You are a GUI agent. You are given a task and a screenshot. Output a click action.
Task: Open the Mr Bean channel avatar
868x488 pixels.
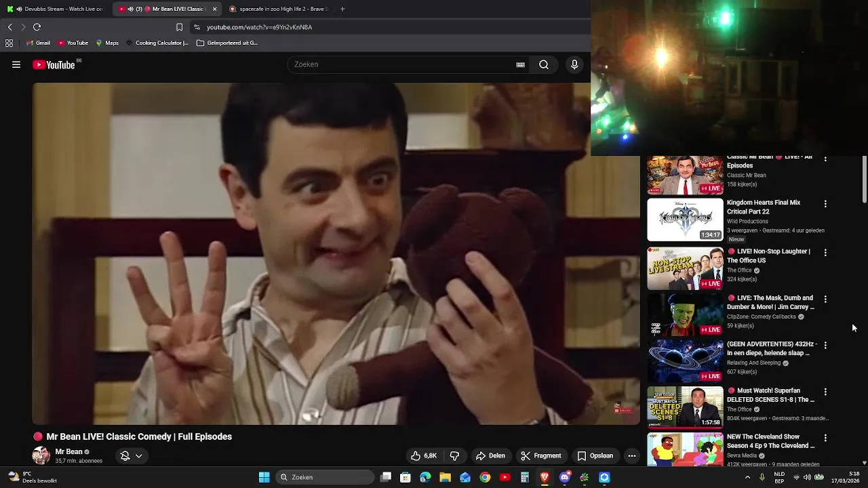[41, 455]
